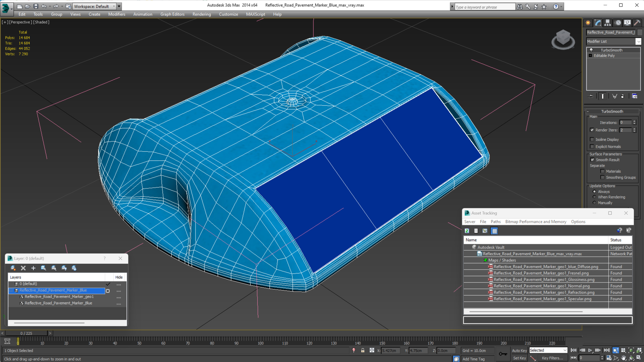Viewport: 644px width, 362px height.
Task: Click Add Time Tag
Action: (x=473, y=359)
